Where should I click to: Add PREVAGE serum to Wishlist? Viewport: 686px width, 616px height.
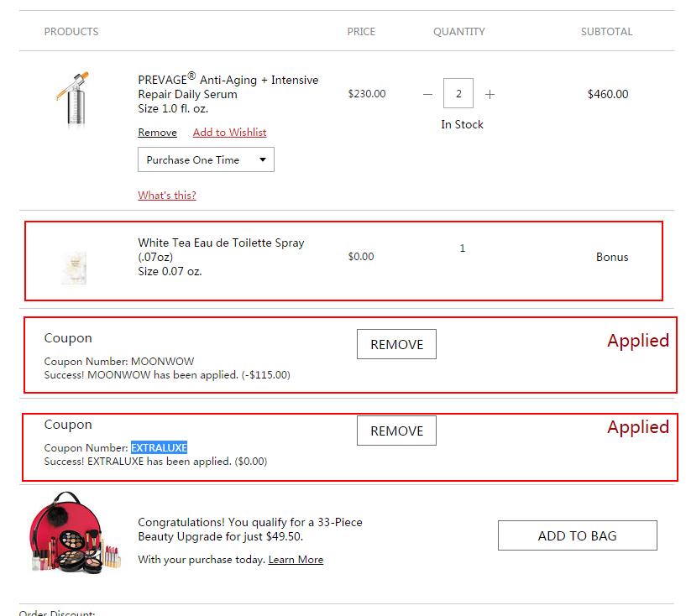(x=230, y=133)
